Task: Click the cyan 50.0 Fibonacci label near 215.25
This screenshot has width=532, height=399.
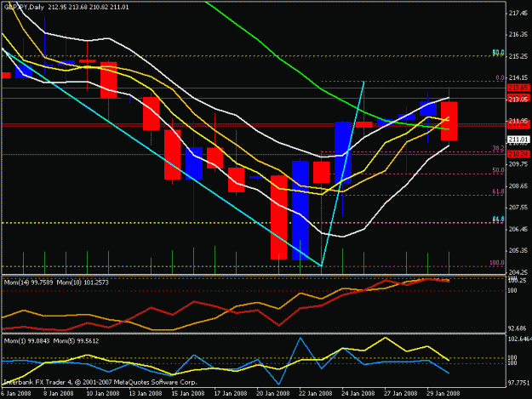Action: pos(498,53)
